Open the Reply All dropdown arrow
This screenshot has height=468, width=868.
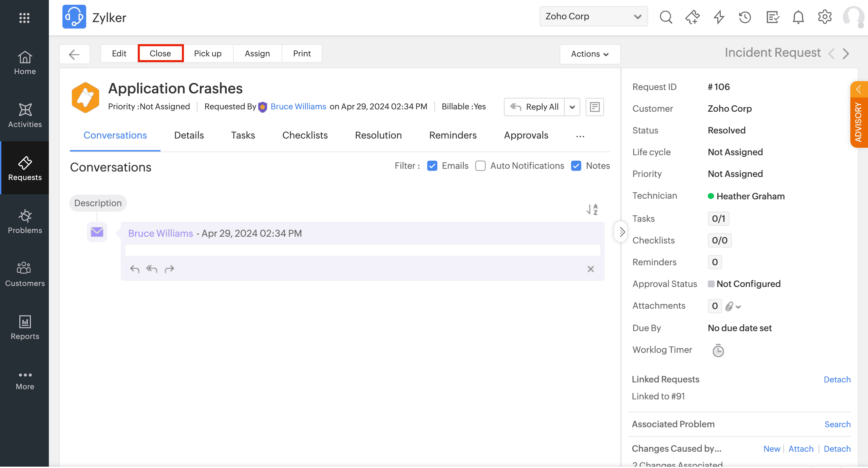coord(572,107)
